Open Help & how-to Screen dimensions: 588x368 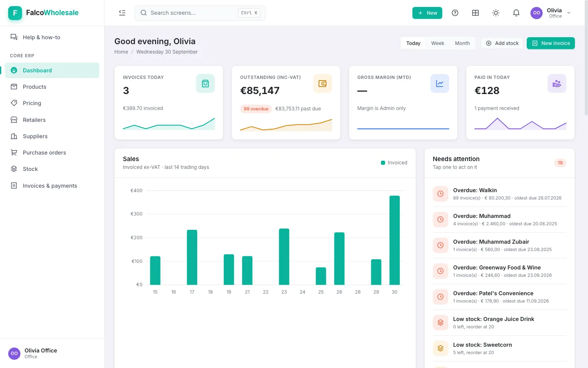point(52,37)
